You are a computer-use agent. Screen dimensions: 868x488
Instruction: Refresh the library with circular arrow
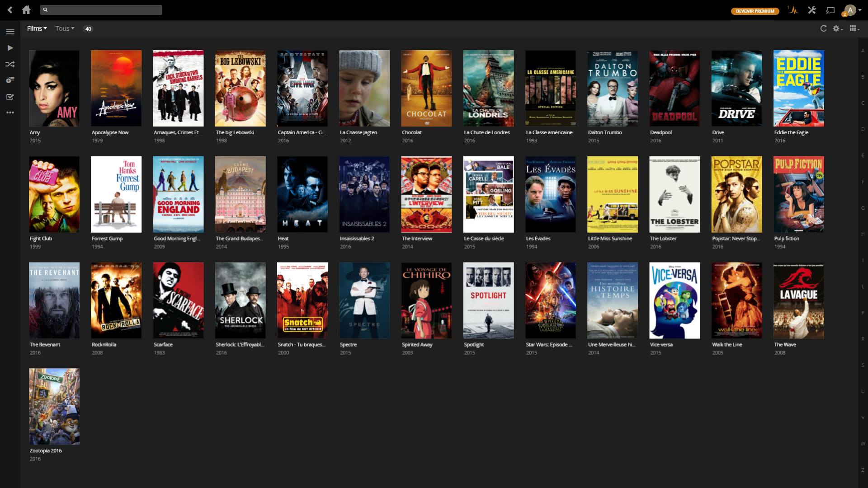tap(823, 28)
